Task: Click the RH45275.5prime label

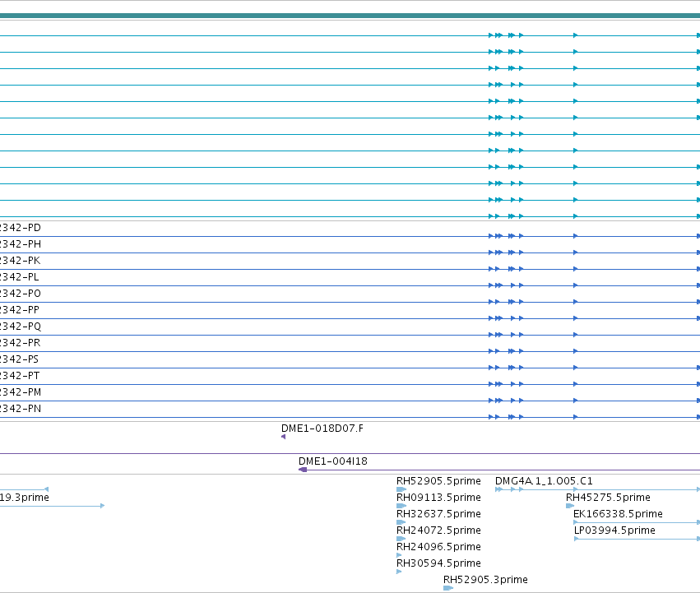Action: pyautogui.click(x=609, y=498)
